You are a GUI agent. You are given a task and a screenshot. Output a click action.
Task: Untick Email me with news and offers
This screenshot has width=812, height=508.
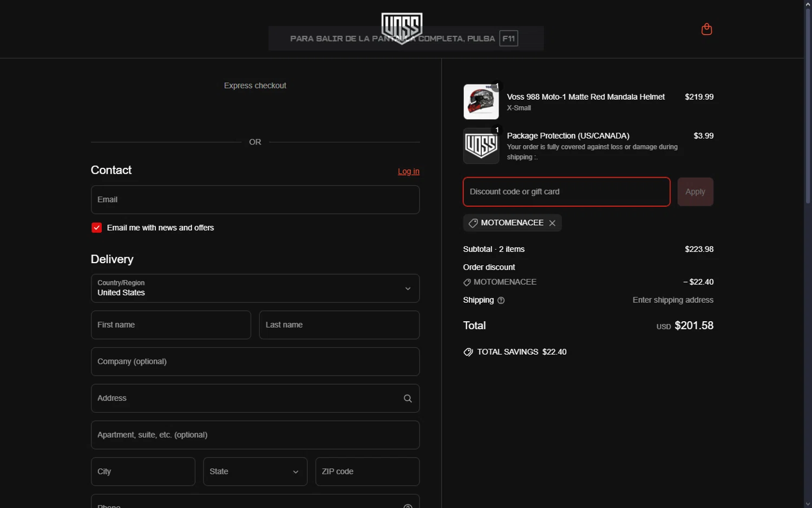(96, 228)
